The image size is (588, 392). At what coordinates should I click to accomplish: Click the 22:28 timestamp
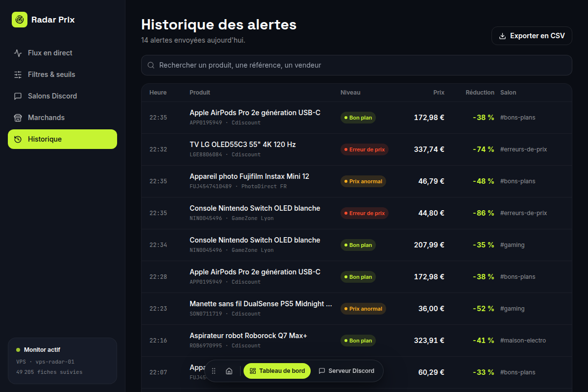[158, 277]
